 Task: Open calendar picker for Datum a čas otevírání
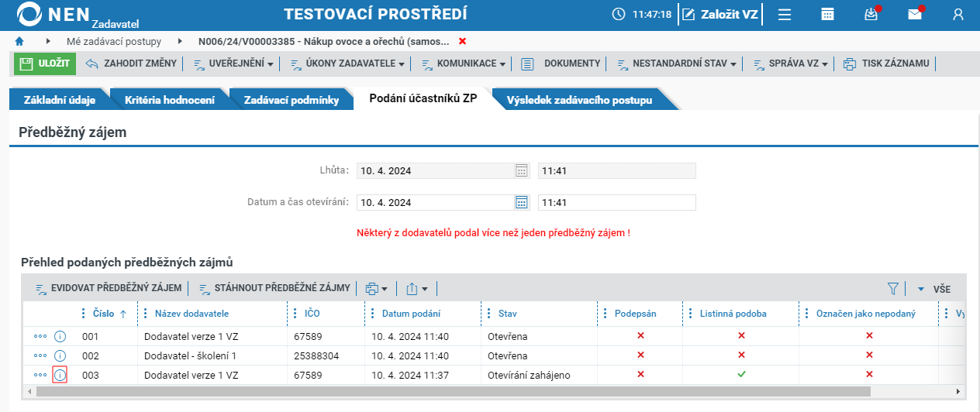click(522, 202)
